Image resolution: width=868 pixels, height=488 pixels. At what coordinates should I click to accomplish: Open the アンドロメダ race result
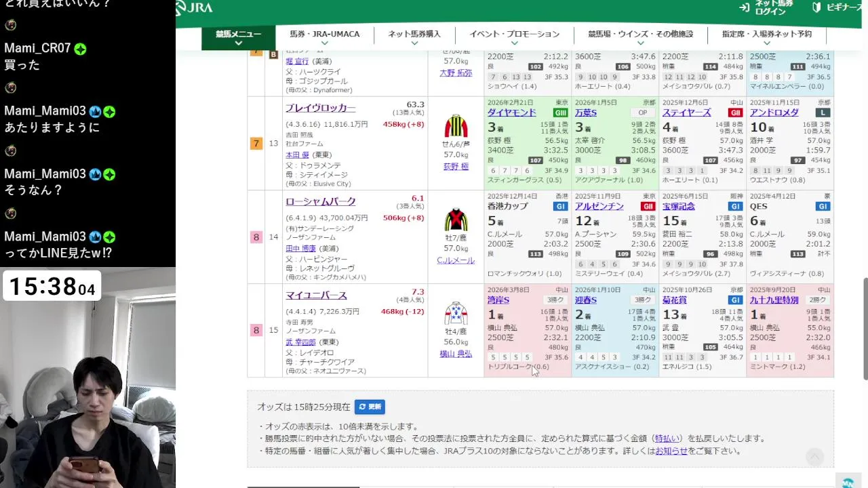coord(774,113)
